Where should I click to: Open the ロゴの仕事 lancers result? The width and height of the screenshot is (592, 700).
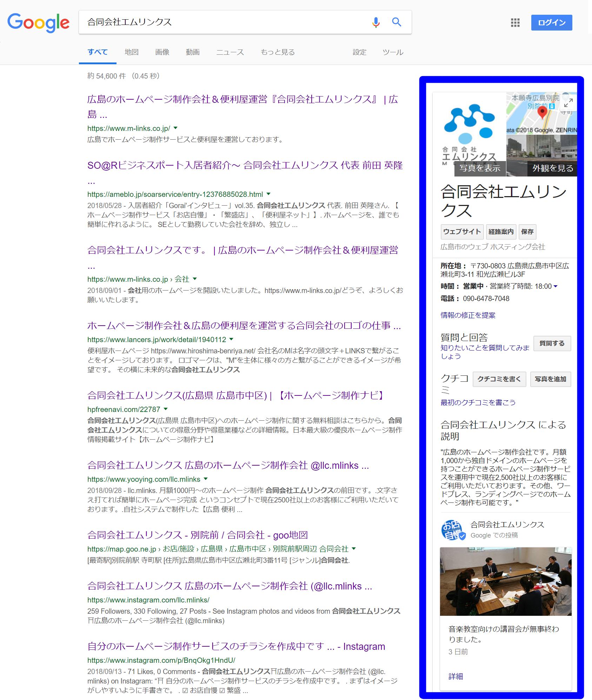pos(244,326)
